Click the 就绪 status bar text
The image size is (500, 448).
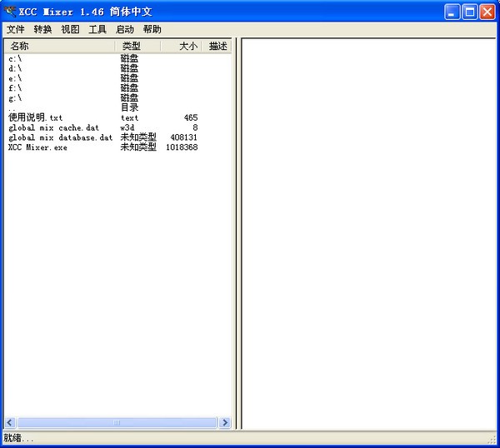click(18, 438)
